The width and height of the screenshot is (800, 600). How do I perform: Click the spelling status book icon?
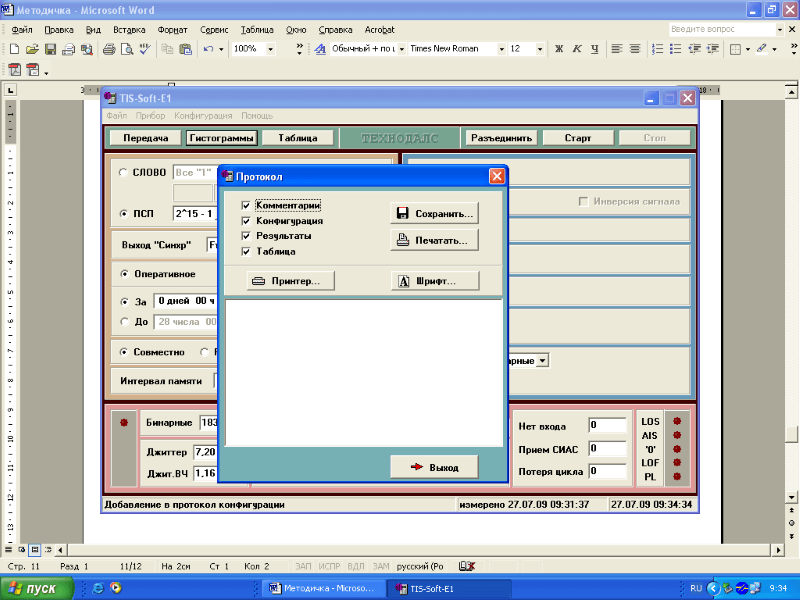pos(467,566)
